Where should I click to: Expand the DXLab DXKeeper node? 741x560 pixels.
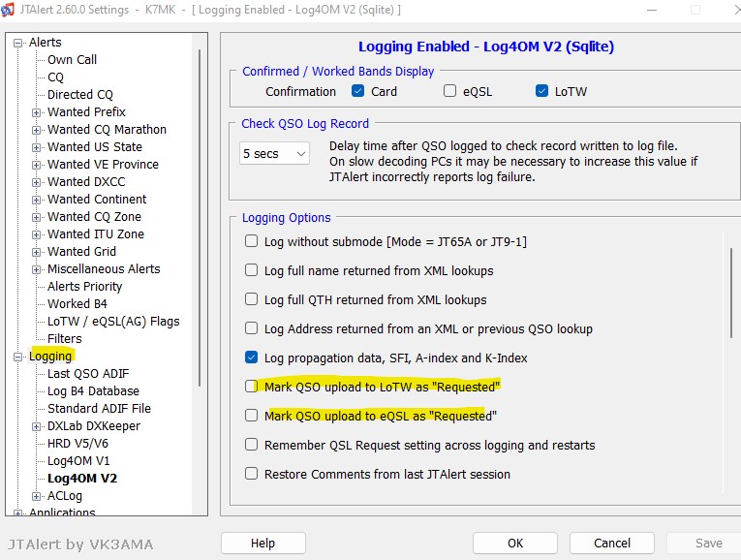coord(36,426)
